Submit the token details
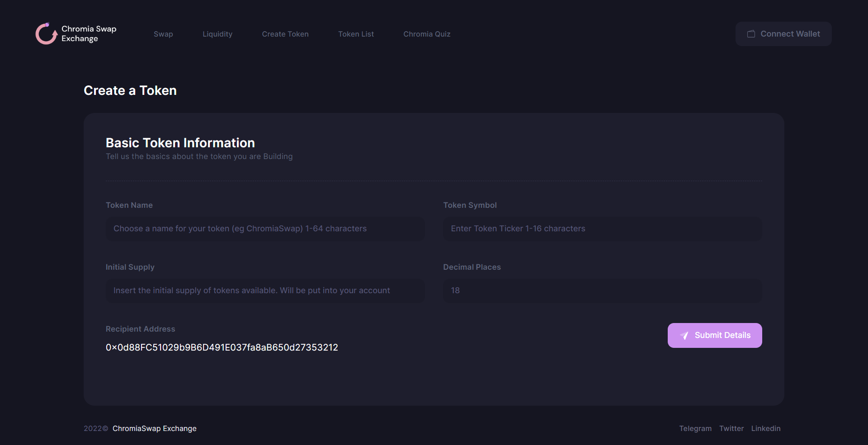 [x=715, y=335]
